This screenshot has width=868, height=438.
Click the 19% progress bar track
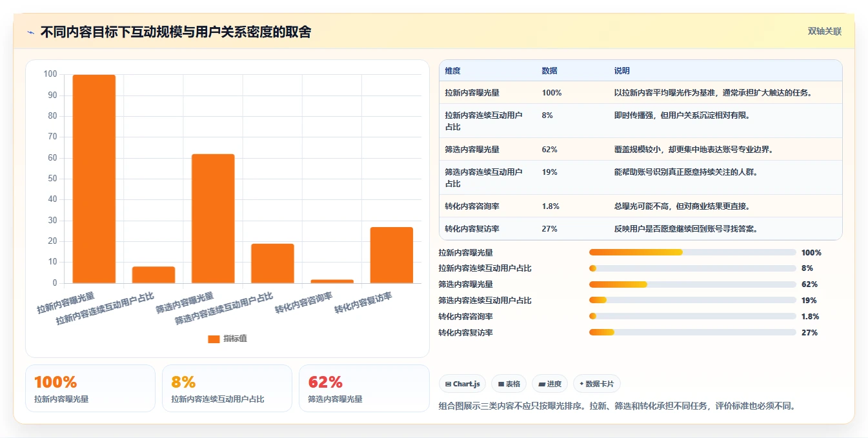click(x=692, y=301)
